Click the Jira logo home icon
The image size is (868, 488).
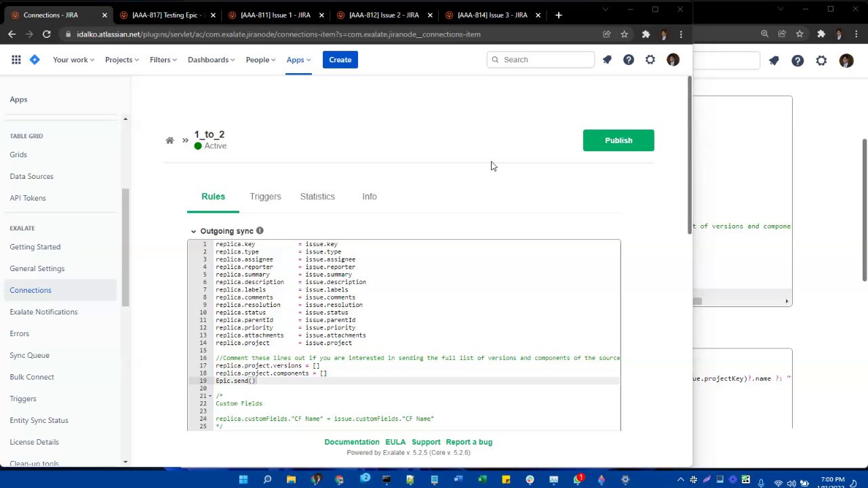[35, 60]
